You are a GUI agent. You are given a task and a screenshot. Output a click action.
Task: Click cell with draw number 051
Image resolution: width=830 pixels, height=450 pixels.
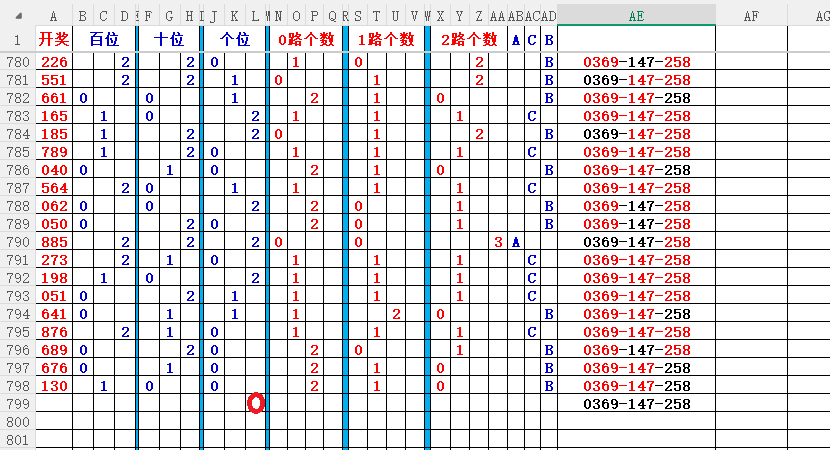pos(53,296)
